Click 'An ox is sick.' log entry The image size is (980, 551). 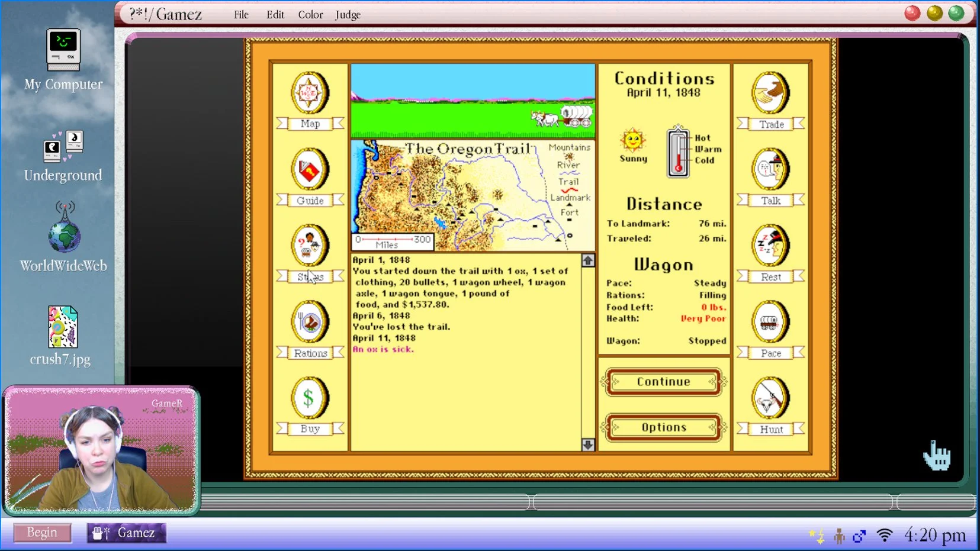click(383, 349)
